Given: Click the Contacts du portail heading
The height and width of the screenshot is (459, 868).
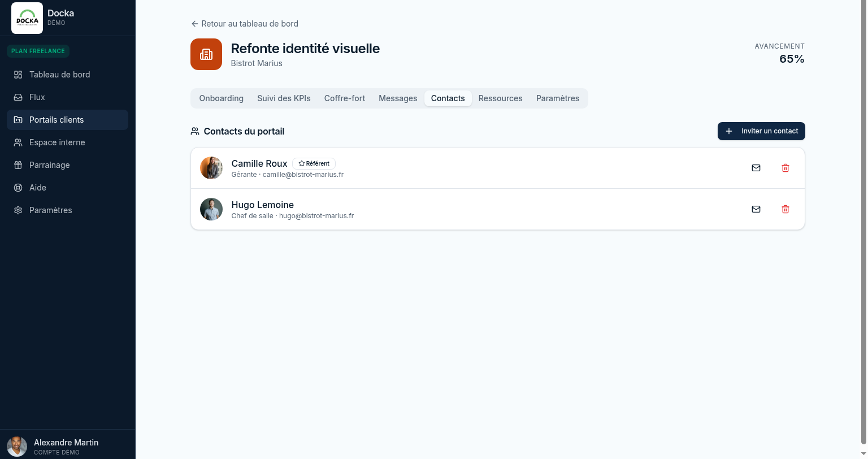Looking at the screenshot, I should (244, 131).
